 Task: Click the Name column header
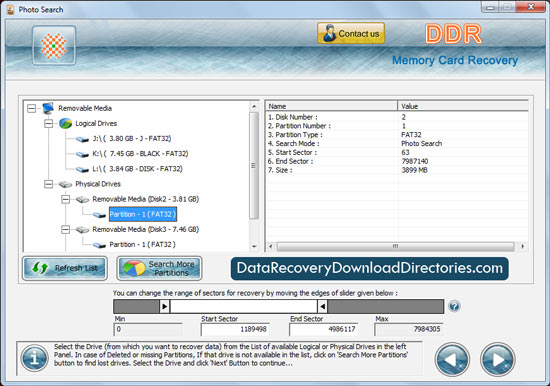[x=332, y=106]
